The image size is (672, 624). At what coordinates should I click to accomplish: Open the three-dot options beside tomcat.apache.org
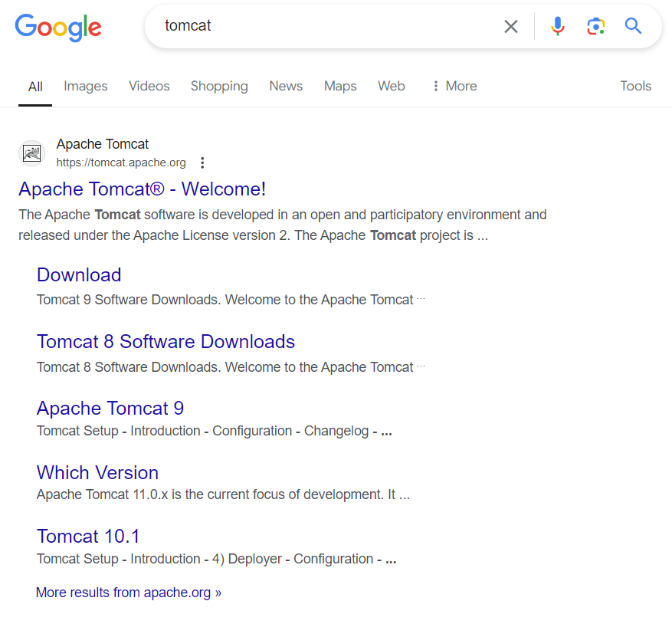click(202, 163)
